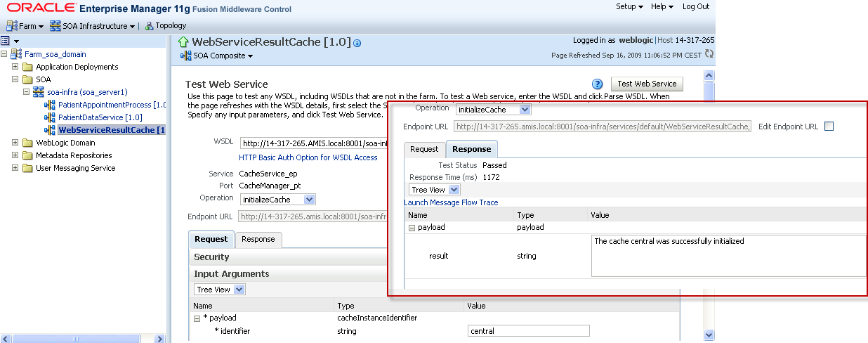
Task: Enable the Edit Endpoint URL checkbox
Action: click(x=829, y=127)
